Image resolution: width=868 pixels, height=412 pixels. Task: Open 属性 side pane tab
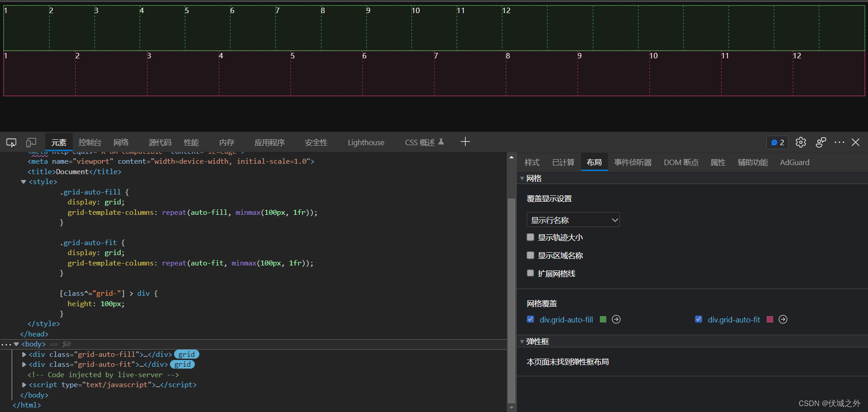pos(718,162)
